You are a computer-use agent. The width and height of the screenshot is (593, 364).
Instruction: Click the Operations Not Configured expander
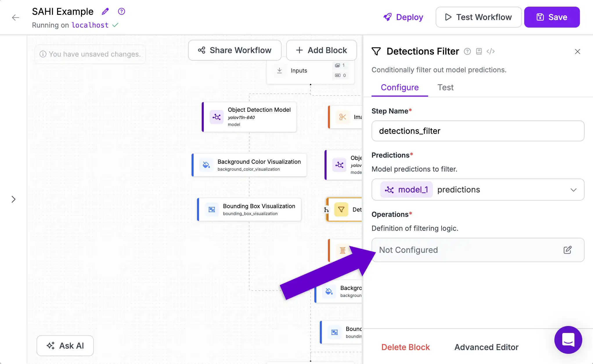[478, 250]
